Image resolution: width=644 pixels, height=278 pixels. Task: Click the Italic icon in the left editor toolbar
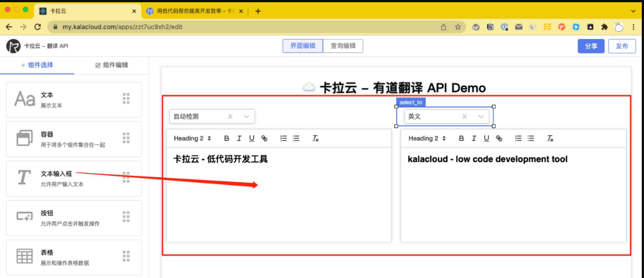(x=238, y=138)
